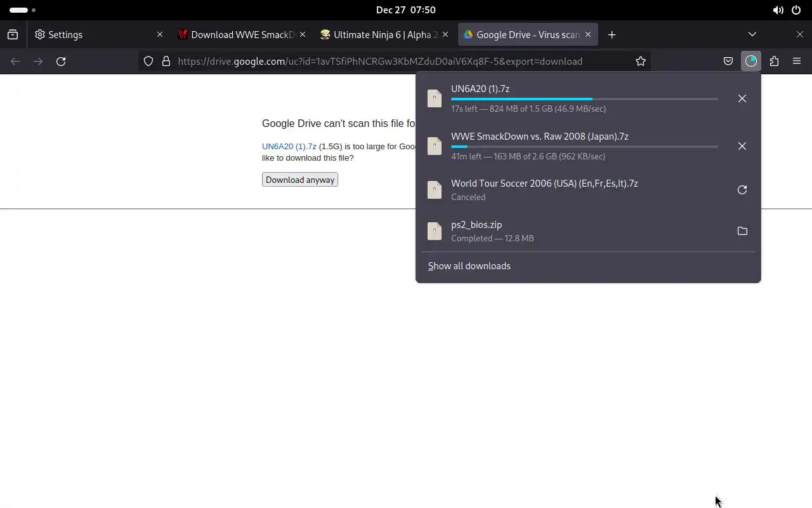Image resolution: width=812 pixels, height=508 pixels.
Task: Click the World Tour Soccer file icon
Action: [x=435, y=190]
